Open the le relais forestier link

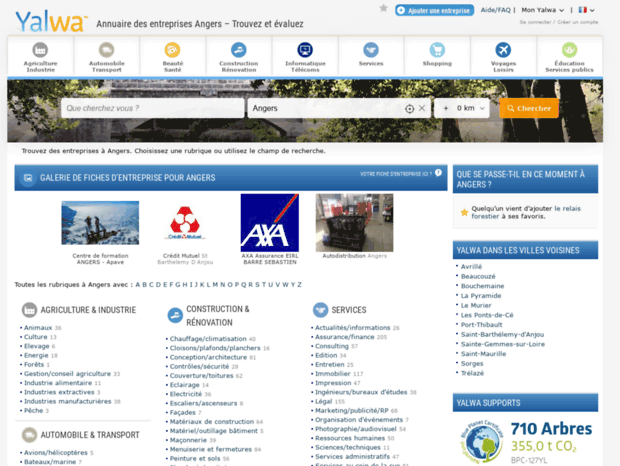pyautogui.click(x=526, y=212)
